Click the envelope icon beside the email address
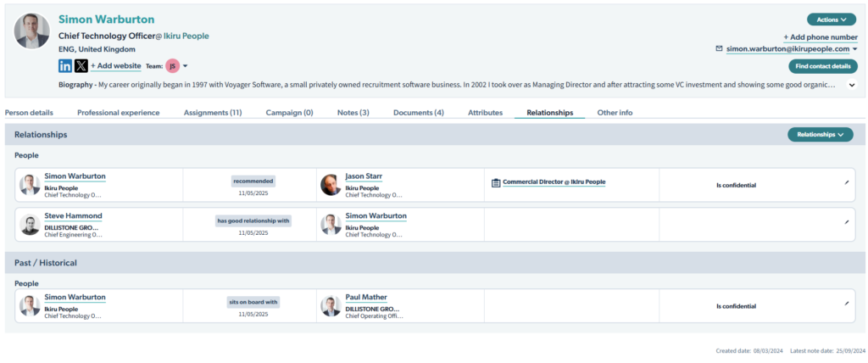 tap(719, 49)
